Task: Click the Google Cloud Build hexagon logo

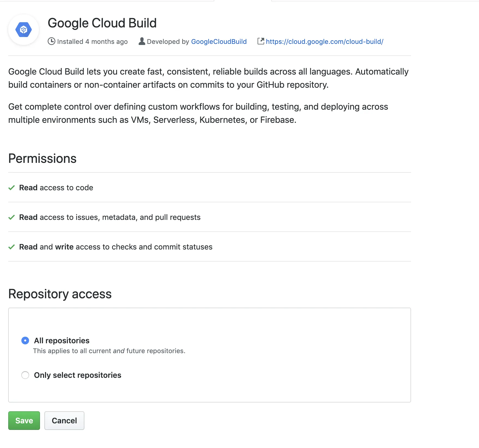Action: [x=24, y=30]
